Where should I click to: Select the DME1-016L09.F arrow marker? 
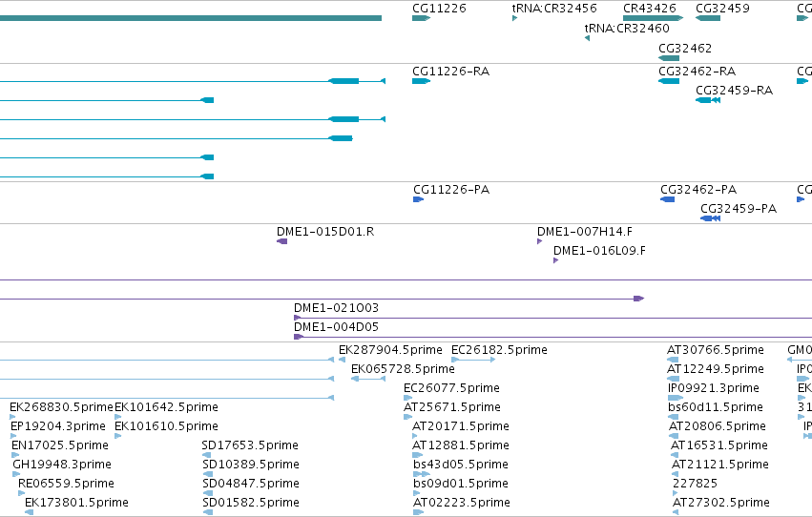(555, 260)
